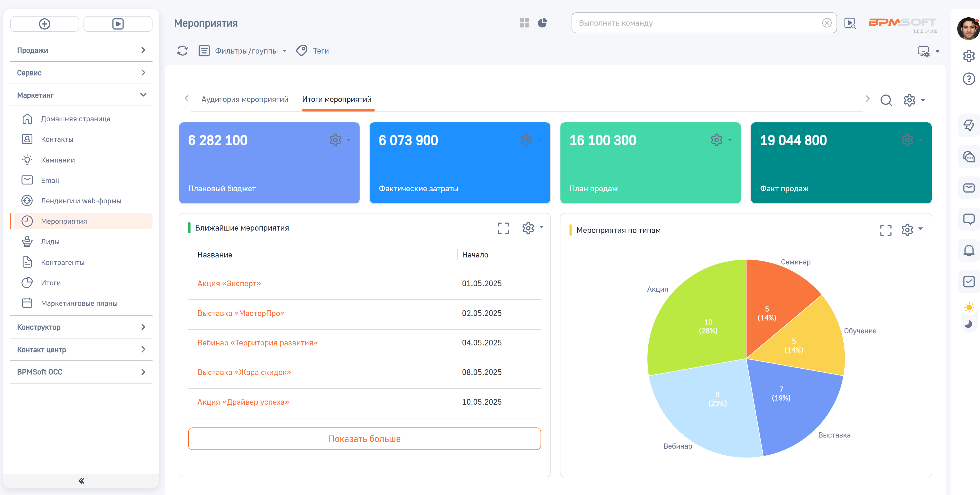The image size is (980, 495).
Task: Expand the Конструктор section
Action: [81, 327]
